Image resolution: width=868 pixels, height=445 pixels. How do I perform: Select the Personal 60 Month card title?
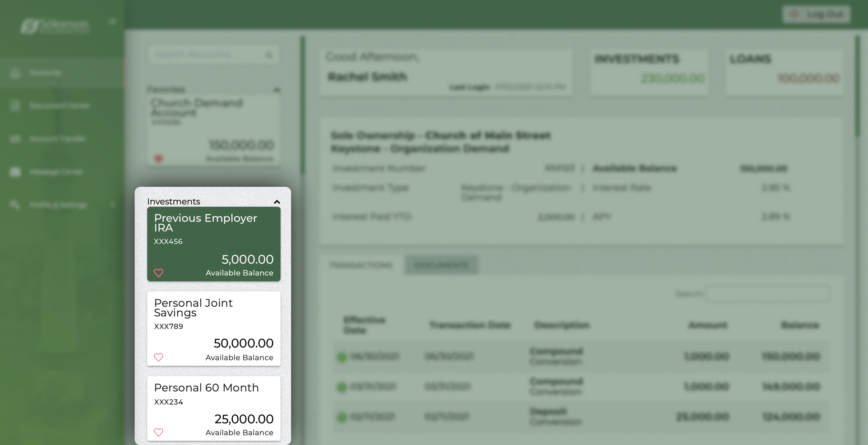(206, 388)
